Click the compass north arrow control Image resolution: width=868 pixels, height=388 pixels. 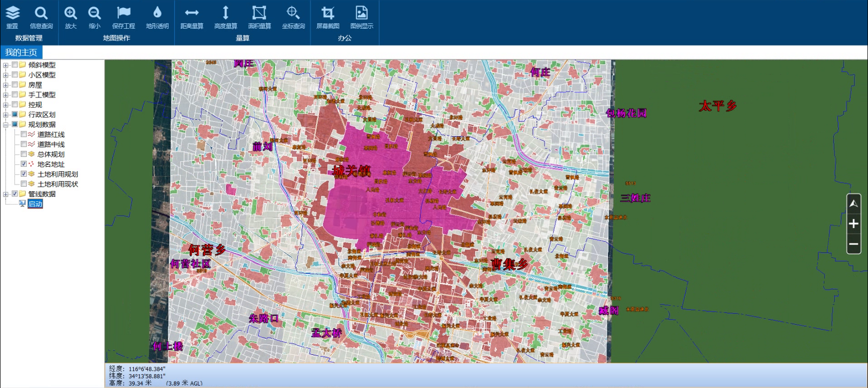(x=853, y=203)
